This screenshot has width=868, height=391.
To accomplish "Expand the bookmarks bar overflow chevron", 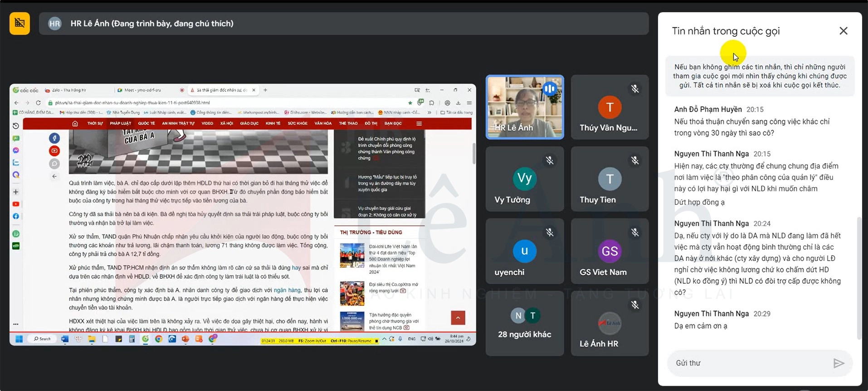I will click(x=429, y=112).
